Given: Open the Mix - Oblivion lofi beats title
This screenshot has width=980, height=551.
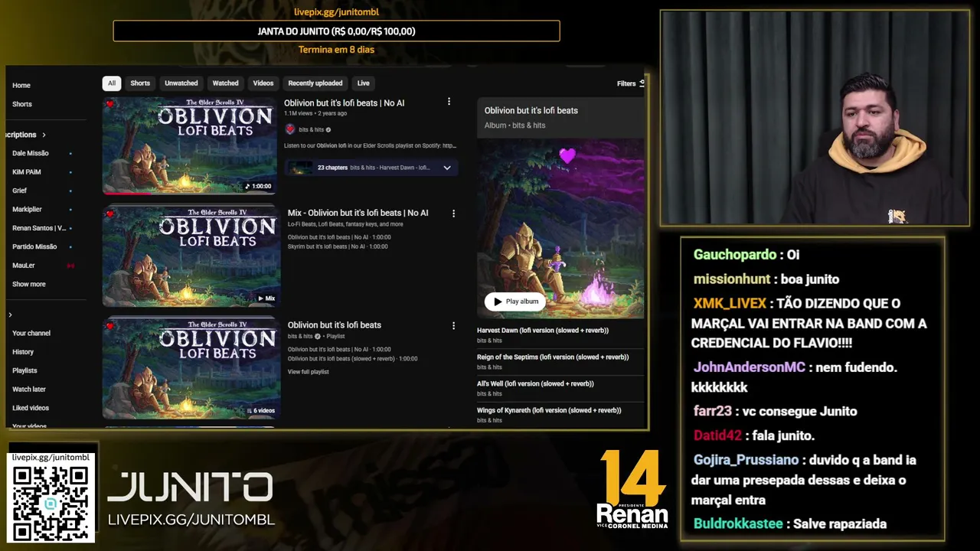Looking at the screenshot, I should [x=358, y=213].
